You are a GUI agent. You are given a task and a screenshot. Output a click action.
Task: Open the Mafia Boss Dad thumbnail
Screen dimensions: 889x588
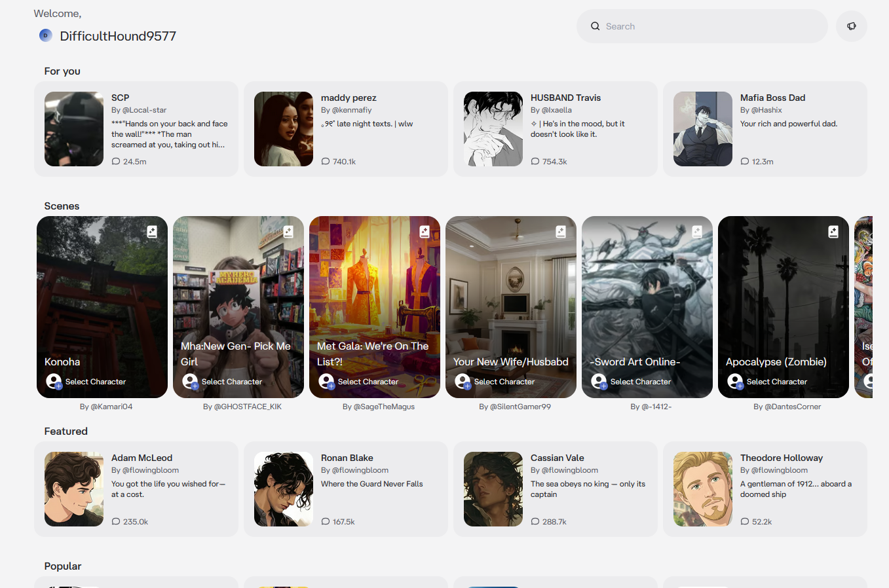tap(703, 129)
